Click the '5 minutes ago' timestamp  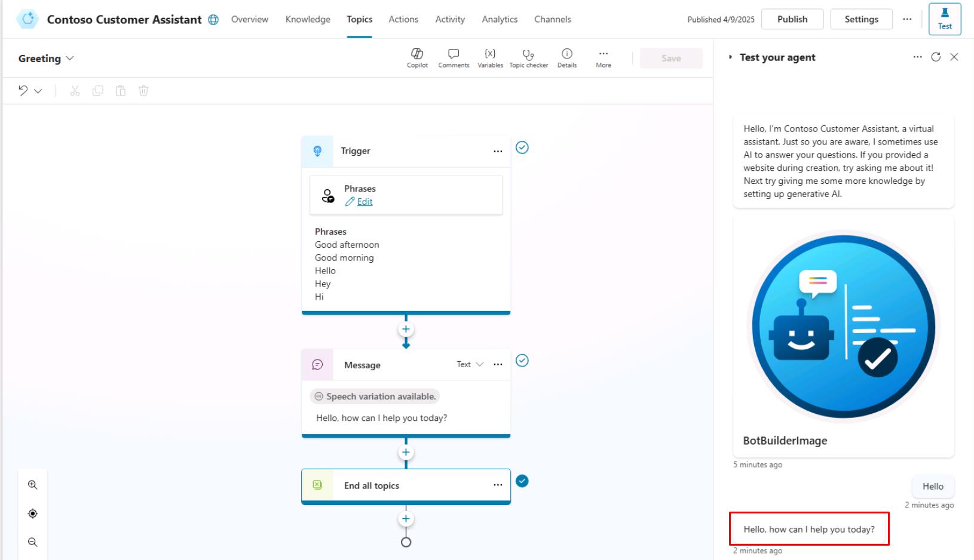[x=758, y=464]
